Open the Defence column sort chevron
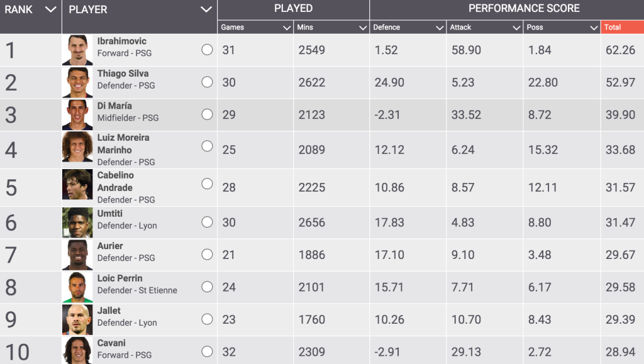The image size is (644, 364). (x=440, y=28)
